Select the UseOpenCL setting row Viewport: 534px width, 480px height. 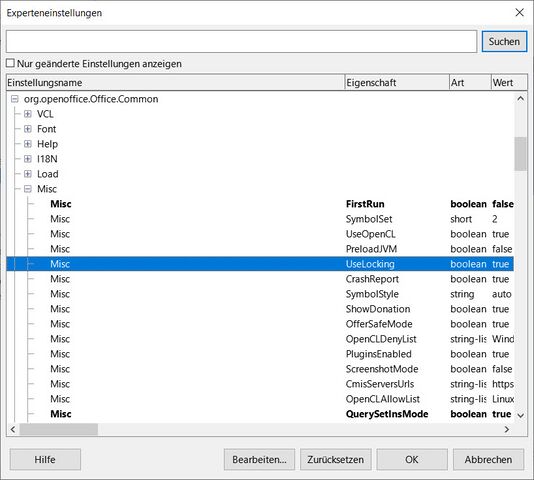260,234
